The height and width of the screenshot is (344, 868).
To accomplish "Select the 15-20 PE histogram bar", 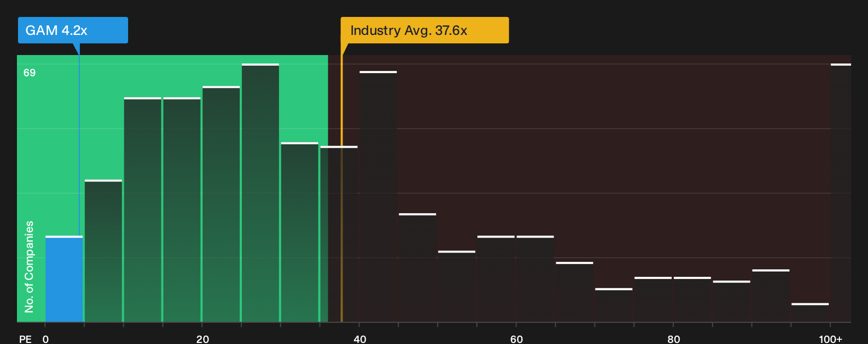I will point(182,210).
